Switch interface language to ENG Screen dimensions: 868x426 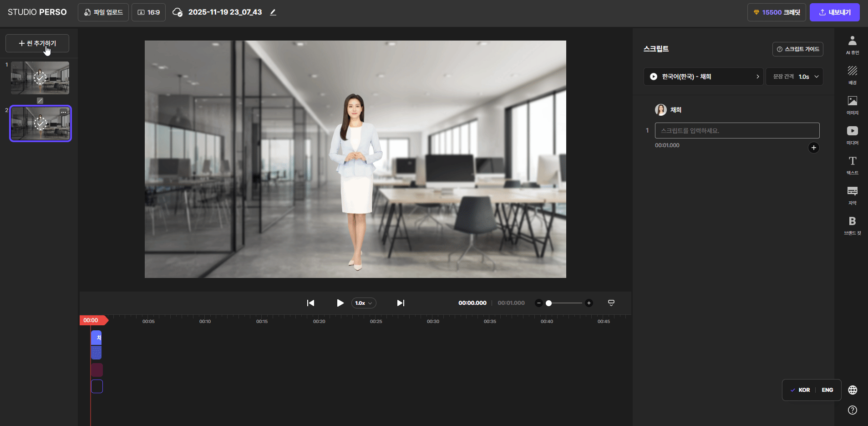pyautogui.click(x=827, y=390)
